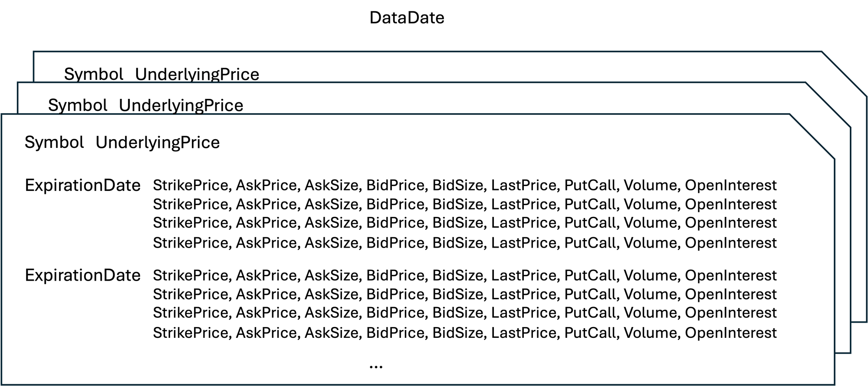Select Symbol on the middle card

point(78,105)
